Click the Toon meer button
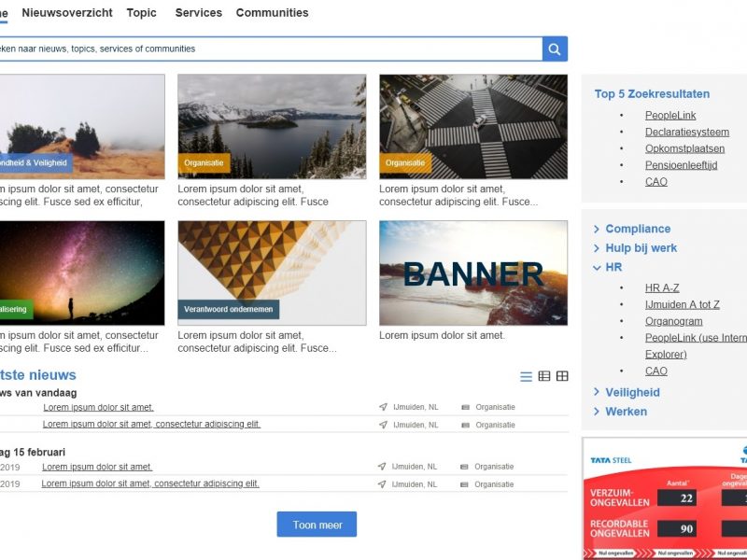The width and height of the screenshot is (747, 560). point(317,525)
